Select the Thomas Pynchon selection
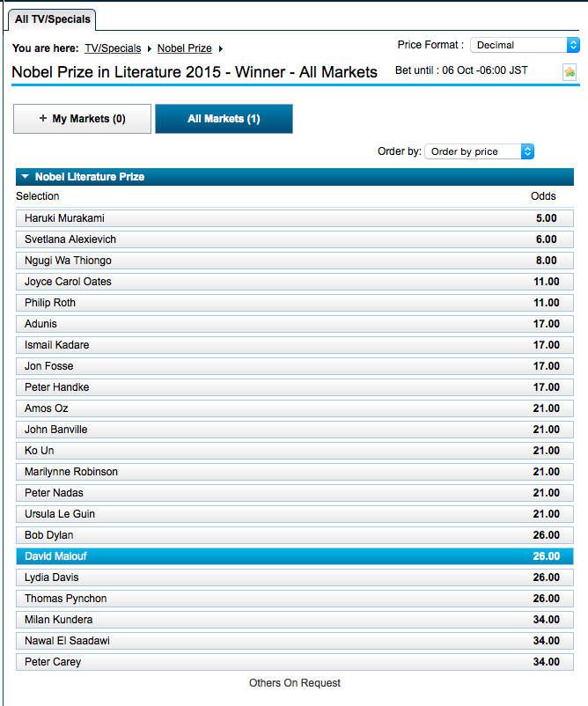588x706 pixels. click(x=294, y=599)
